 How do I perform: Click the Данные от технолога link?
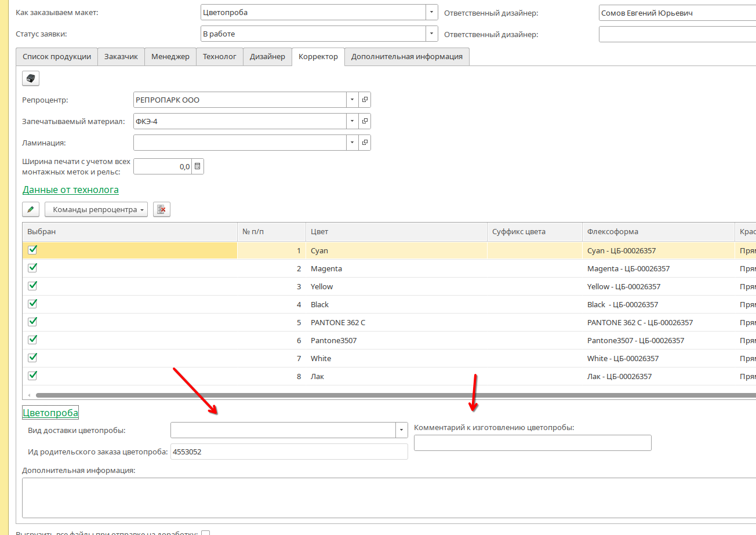[70, 190]
